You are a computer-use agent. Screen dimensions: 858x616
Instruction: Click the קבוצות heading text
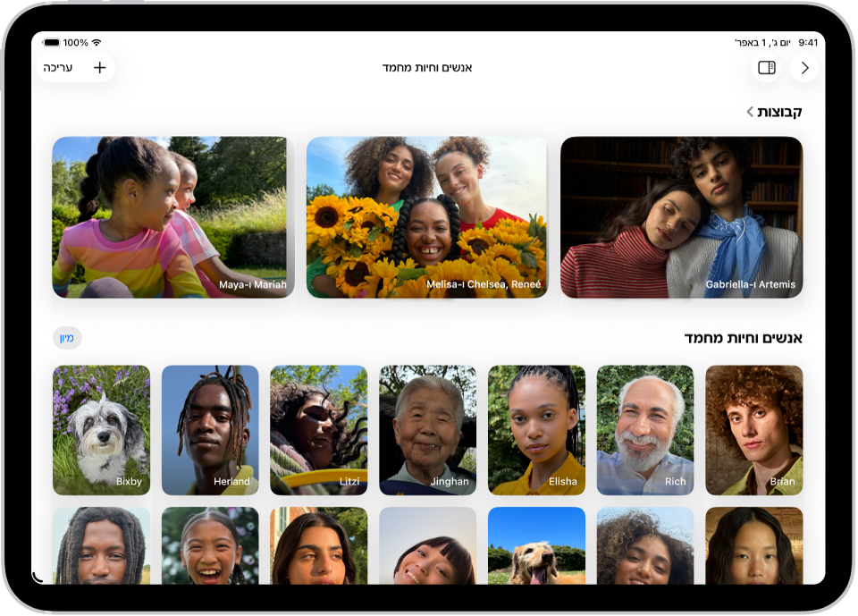779,112
